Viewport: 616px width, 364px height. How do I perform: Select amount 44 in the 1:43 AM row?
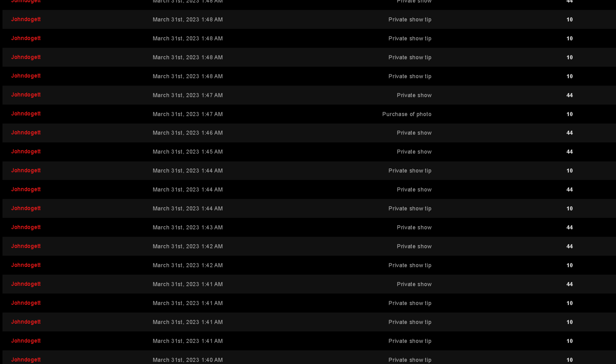[569, 227]
